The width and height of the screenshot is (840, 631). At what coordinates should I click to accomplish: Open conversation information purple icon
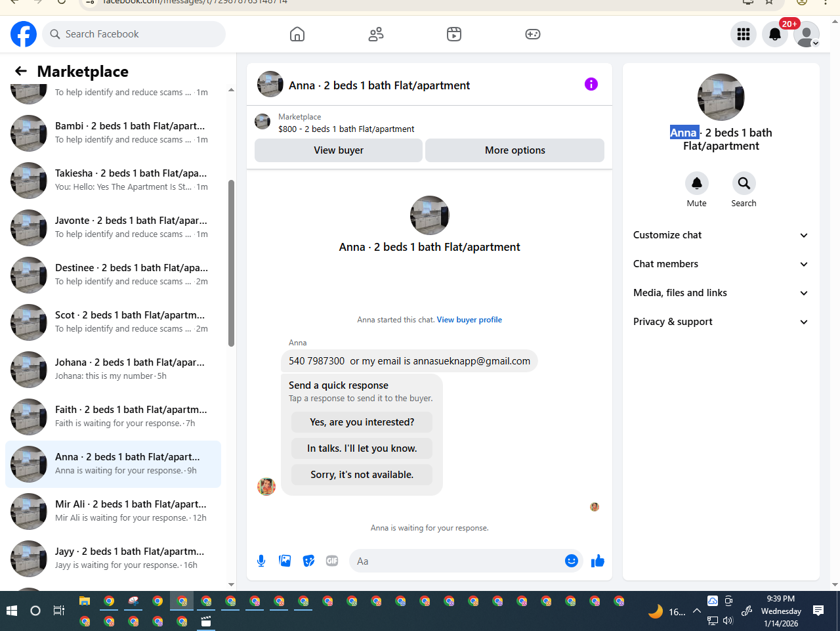coord(591,84)
